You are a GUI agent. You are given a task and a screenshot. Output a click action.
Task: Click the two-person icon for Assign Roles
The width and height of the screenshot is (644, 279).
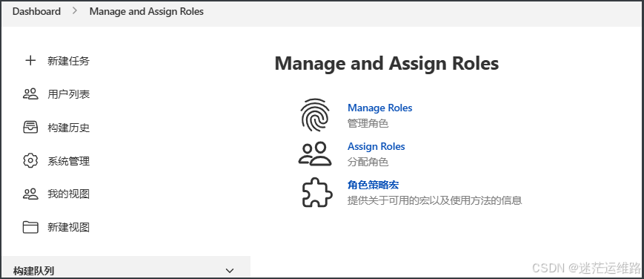(x=315, y=154)
